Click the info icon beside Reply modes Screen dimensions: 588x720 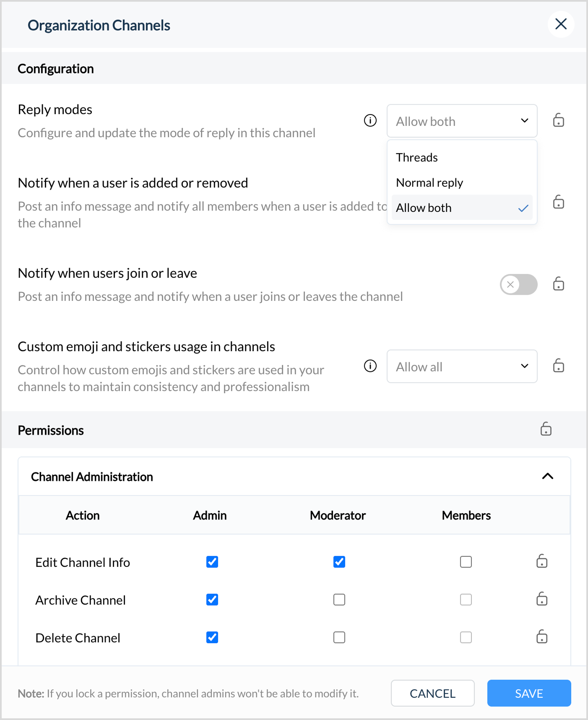pyautogui.click(x=370, y=120)
